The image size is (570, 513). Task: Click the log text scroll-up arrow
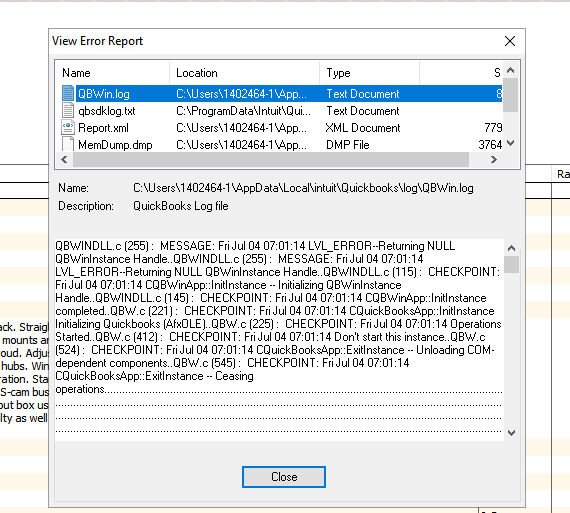click(511, 248)
